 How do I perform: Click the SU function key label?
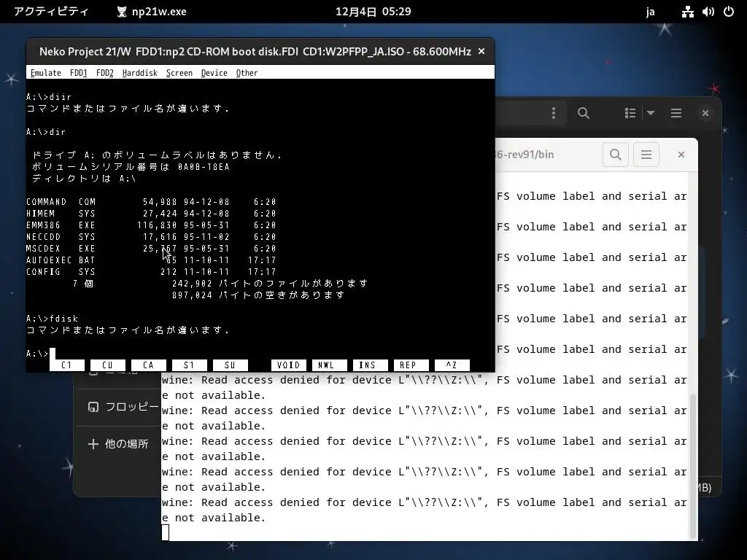230,365
